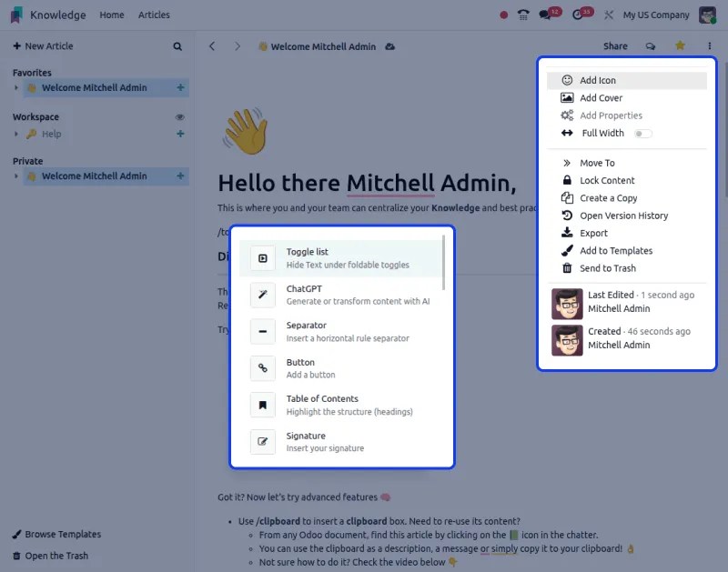Add child article under Help
Screen dimensions: 728x572
coord(180,134)
